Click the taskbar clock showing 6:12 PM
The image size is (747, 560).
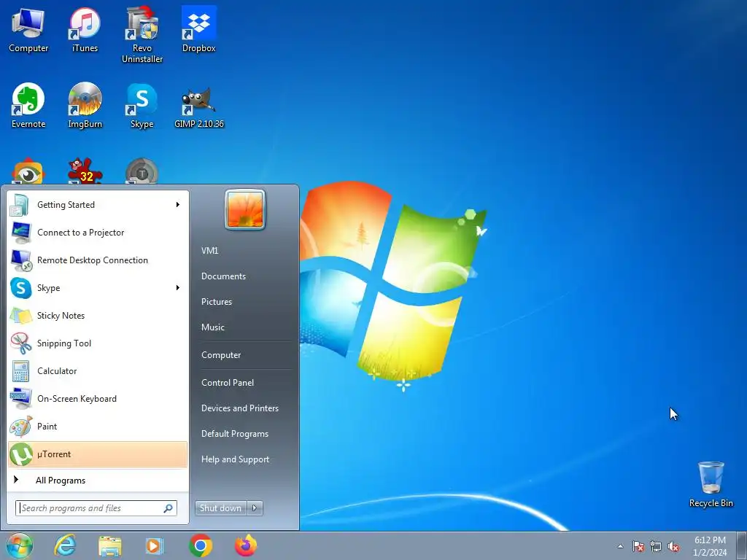710,546
